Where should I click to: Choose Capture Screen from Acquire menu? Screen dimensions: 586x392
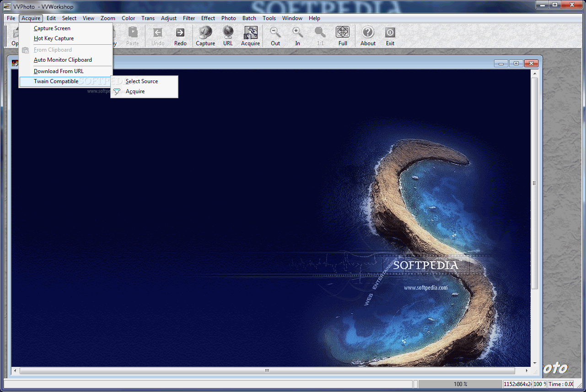tap(66, 28)
